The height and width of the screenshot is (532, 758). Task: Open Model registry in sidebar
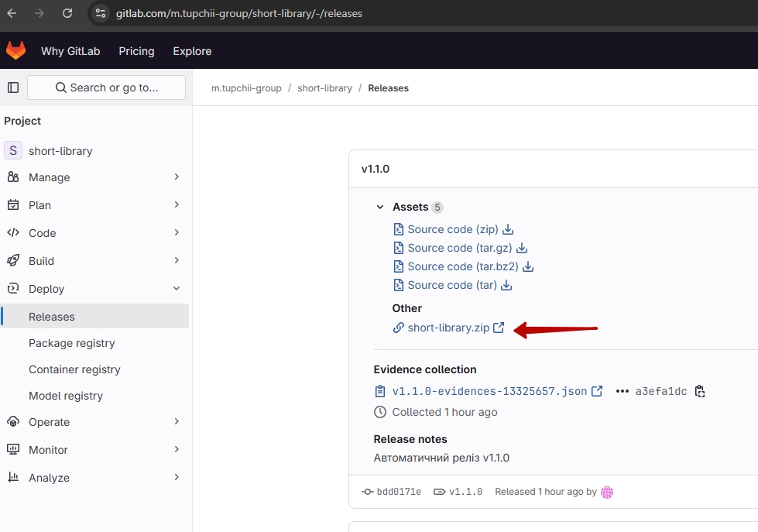(x=66, y=396)
